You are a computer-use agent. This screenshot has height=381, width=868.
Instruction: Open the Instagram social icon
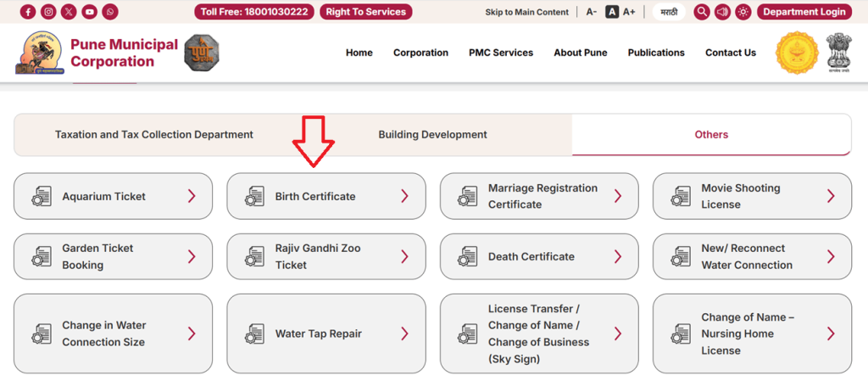pyautogui.click(x=48, y=12)
